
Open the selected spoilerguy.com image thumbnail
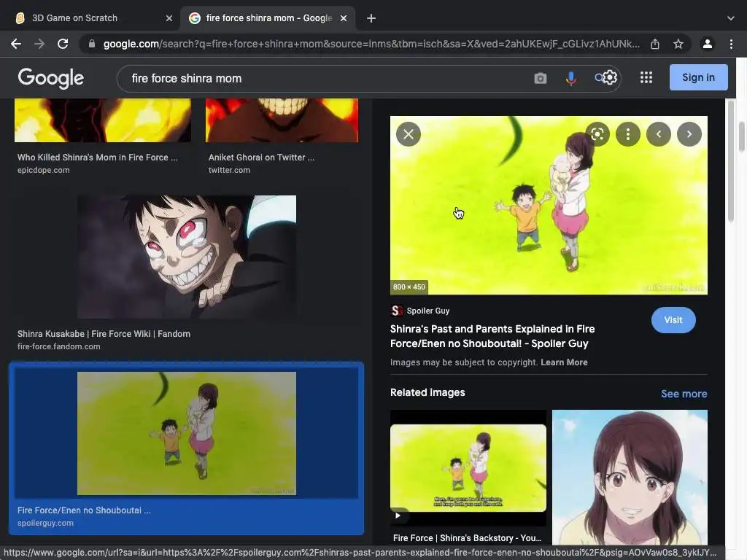coord(187,433)
